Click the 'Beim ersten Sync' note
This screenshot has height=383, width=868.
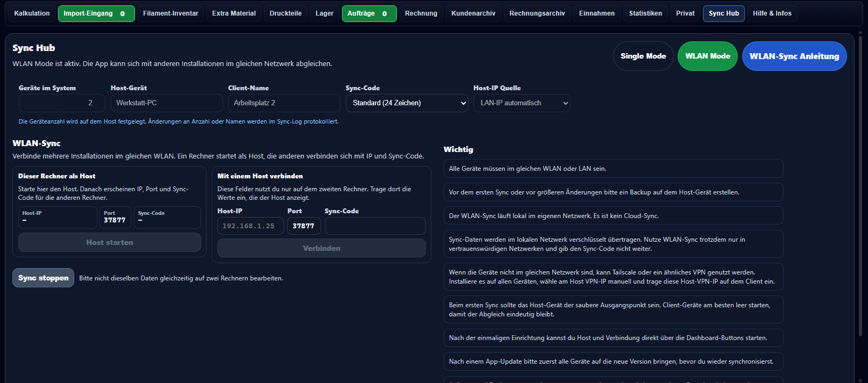(x=614, y=309)
